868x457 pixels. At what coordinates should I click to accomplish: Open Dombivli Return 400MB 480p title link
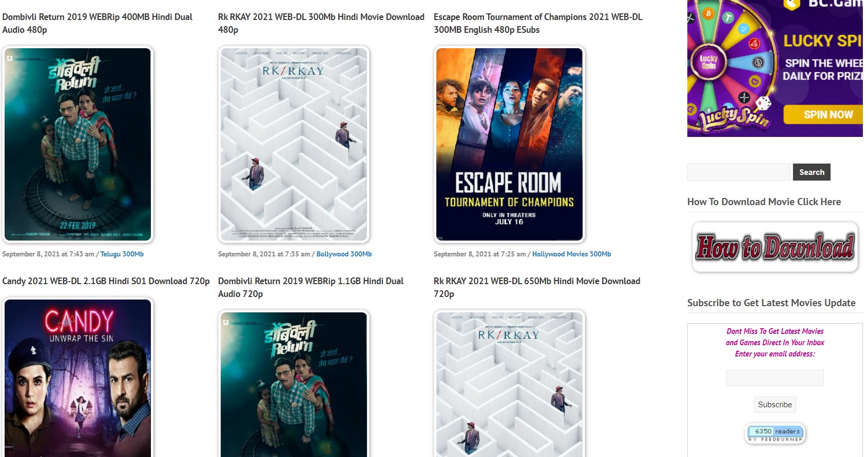[x=98, y=23]
